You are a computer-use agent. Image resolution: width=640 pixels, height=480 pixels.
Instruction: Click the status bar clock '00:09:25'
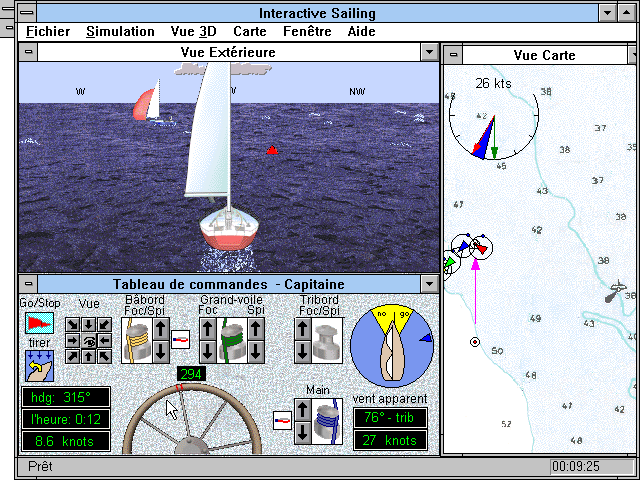coord(576,466)
